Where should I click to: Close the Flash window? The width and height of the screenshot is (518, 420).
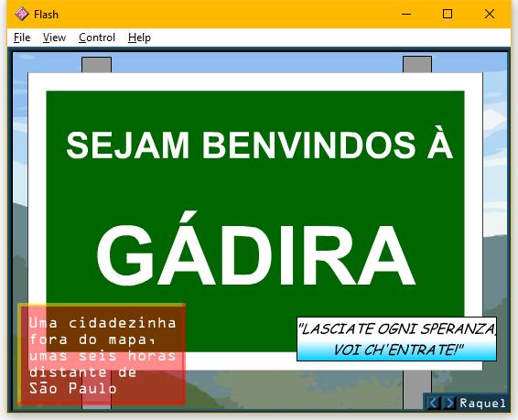pos(490,15)
